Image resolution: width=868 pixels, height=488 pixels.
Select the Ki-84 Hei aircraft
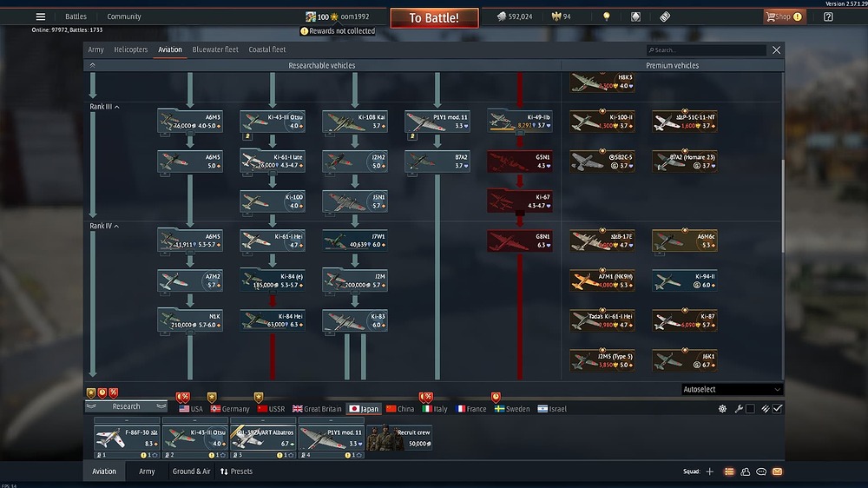(273, 320)
